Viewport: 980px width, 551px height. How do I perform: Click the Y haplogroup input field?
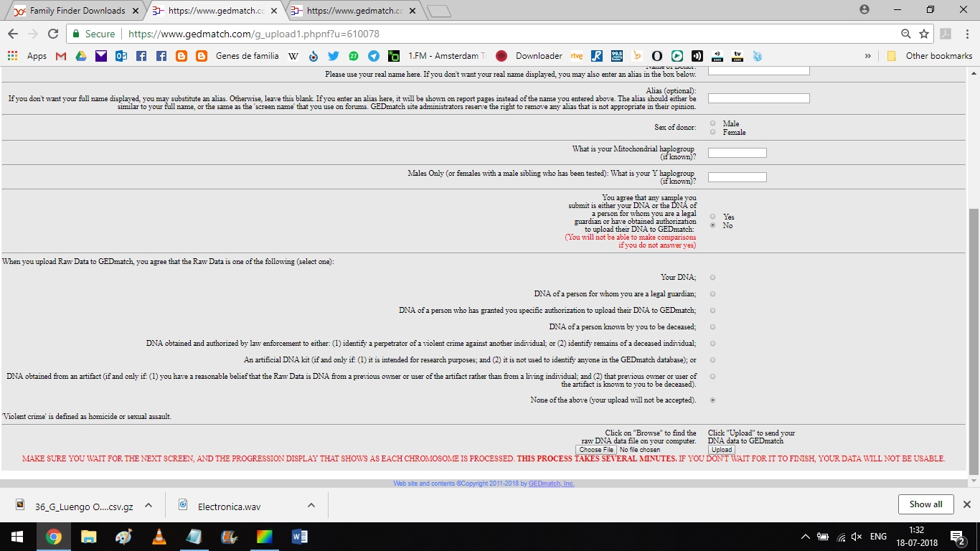(737, 177)
